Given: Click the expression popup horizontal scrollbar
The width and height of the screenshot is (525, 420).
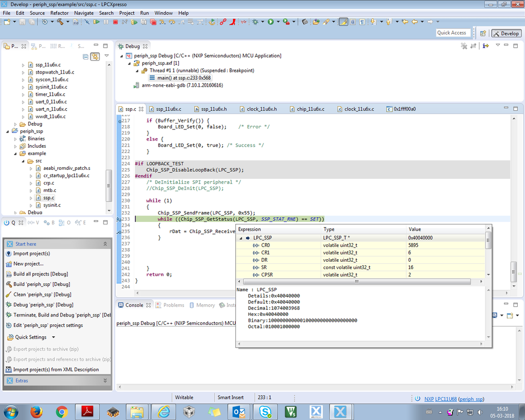Looking at the screenshot, I should (x=357, y=281).
